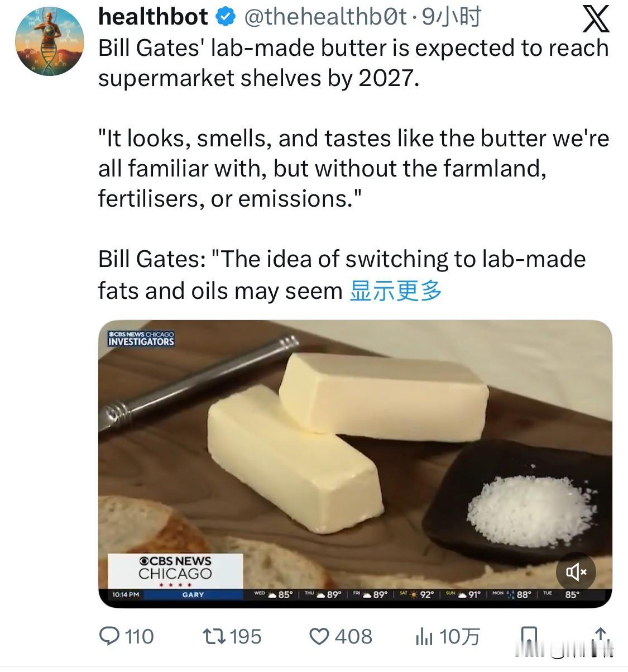628x672 pixels.
Task: Click the CBS News Chicago logo in video
Action: tap(175, 568)
